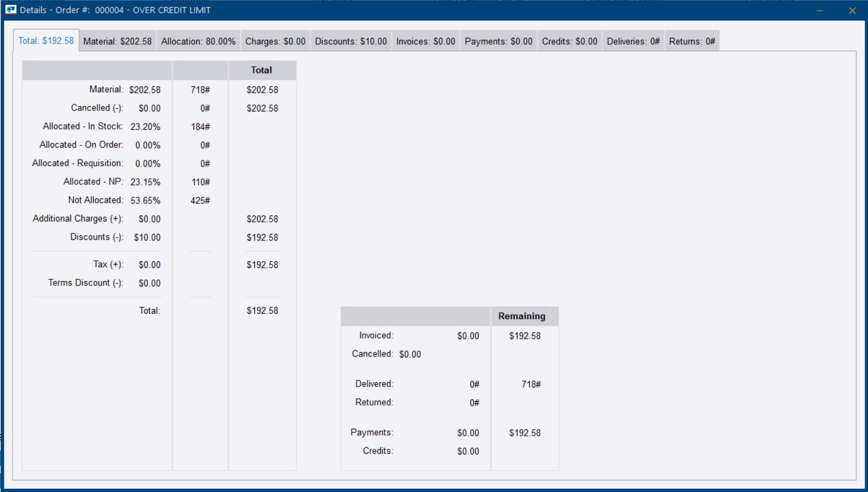868x492 pixels.
Task: Minimize the order Details window
Action: point(819,10)
